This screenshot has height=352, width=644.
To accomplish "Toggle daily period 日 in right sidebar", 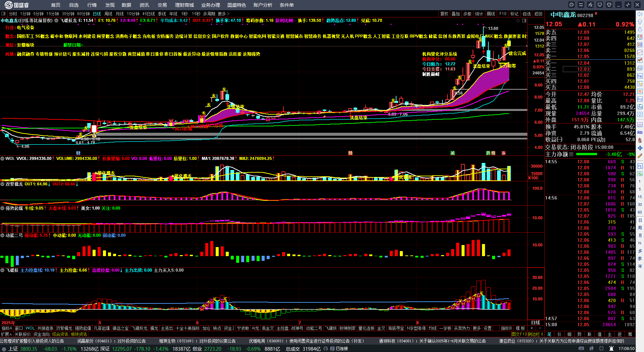I will [640, 221].
